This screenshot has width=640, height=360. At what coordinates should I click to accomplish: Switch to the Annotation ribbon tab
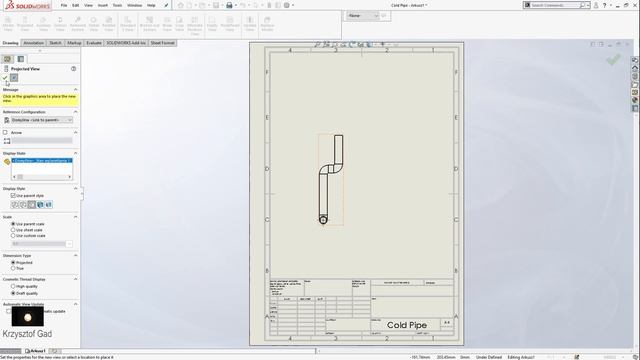[33, 43]
